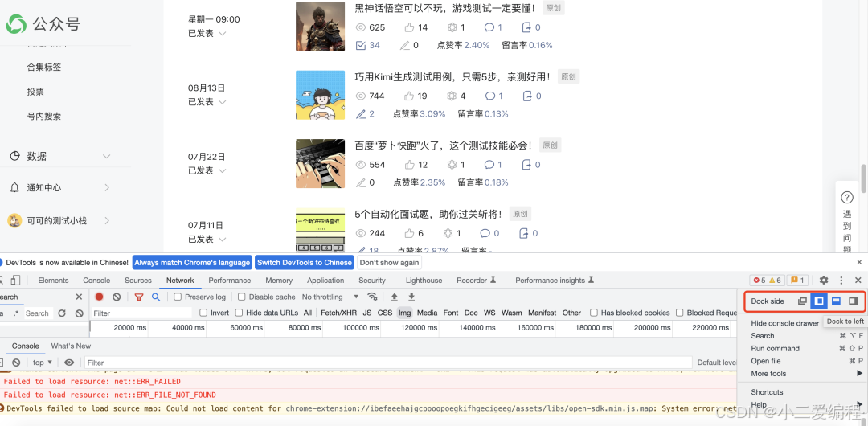This screenshot has width=868, height=426.
Task: Choose Open file from the menu
Action: coord(766,361)
